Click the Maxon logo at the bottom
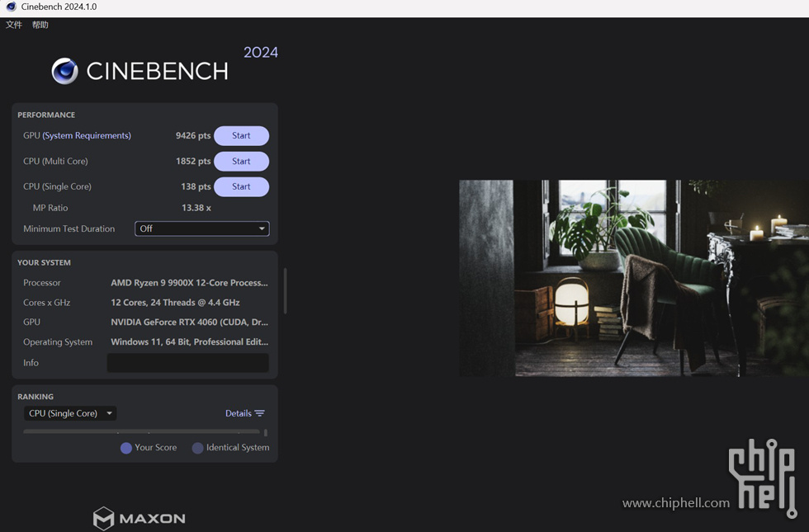 coord(139,518)
